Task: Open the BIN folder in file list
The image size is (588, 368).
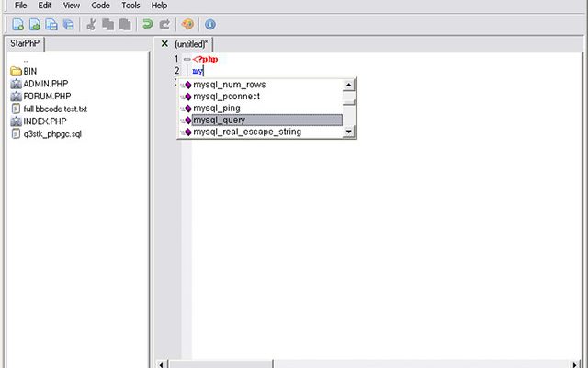Action: point(29,71)
